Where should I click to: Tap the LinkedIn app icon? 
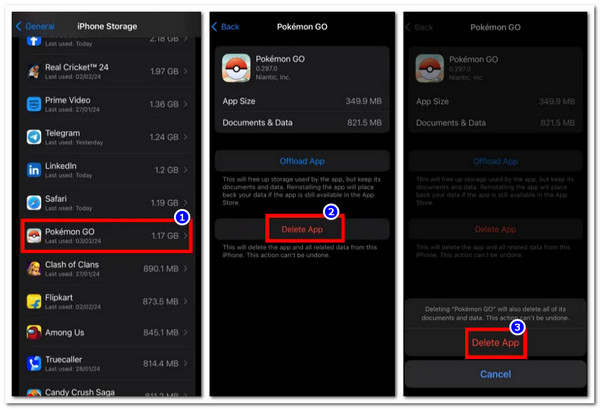tap(34, 170)
